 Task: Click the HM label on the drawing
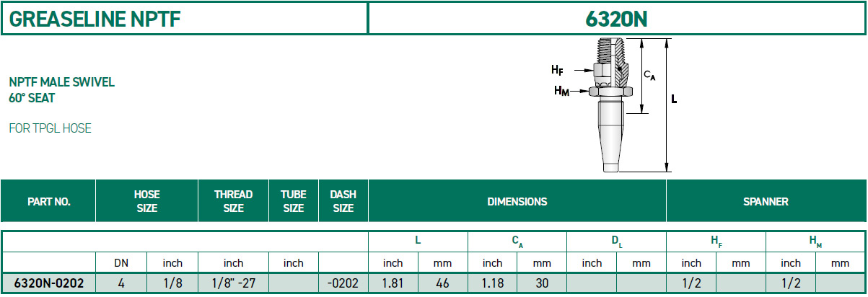(x=561, y=90)
